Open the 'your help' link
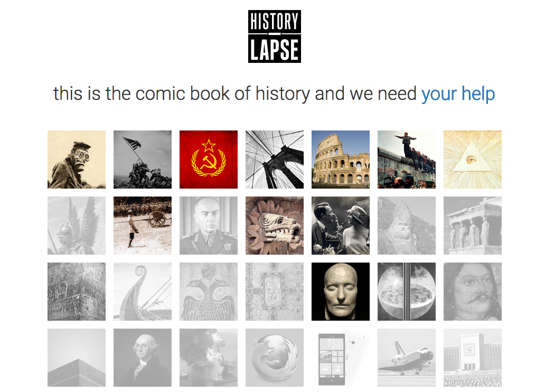 coord(458,94)
